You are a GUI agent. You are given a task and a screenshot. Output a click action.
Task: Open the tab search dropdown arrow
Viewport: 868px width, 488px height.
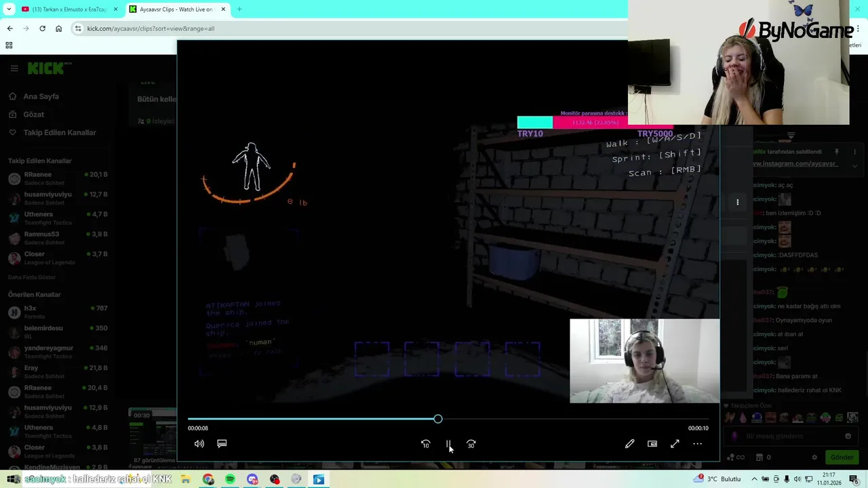9,9
